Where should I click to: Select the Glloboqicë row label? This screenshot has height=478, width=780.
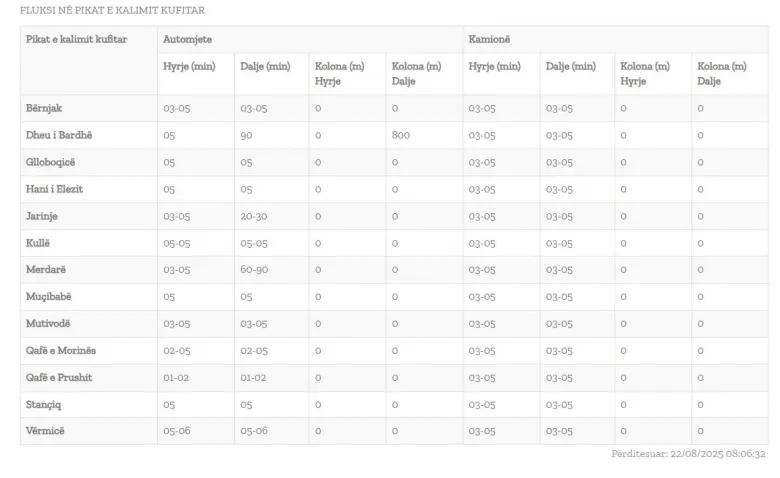point(52,162)
